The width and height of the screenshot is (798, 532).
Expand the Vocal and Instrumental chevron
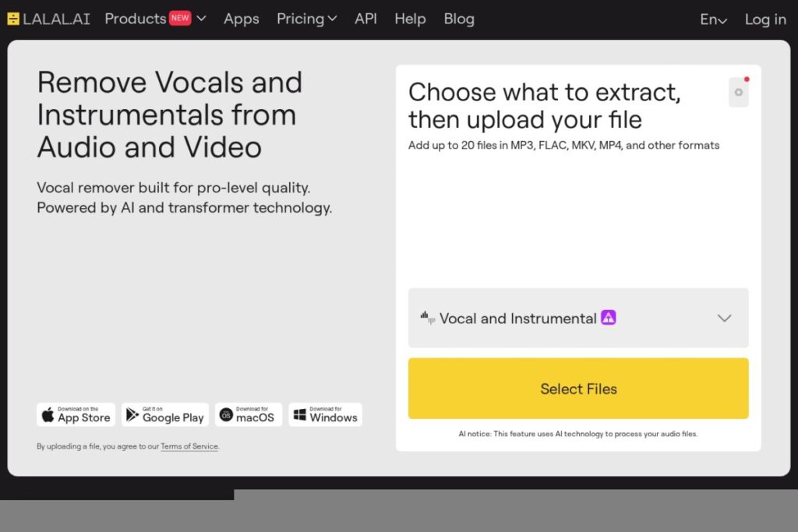(724, 319)
